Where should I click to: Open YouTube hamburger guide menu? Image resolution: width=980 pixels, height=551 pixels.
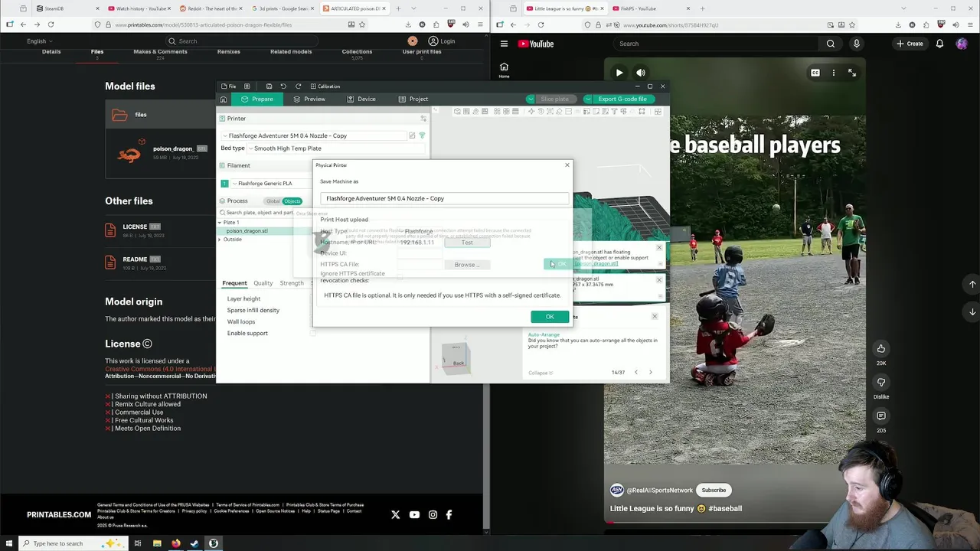coord(504,44)
